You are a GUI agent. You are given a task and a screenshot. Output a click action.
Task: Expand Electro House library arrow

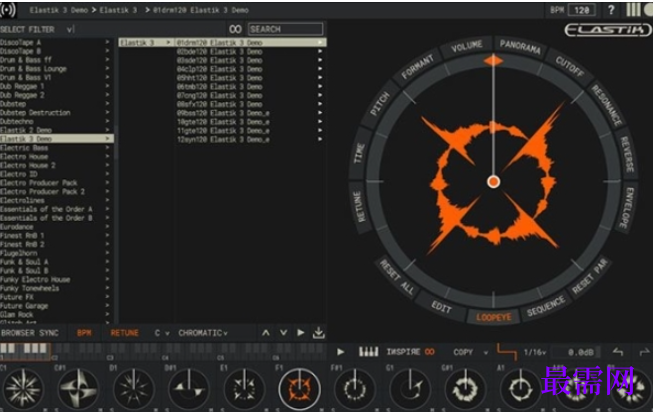tap(107, 157)
